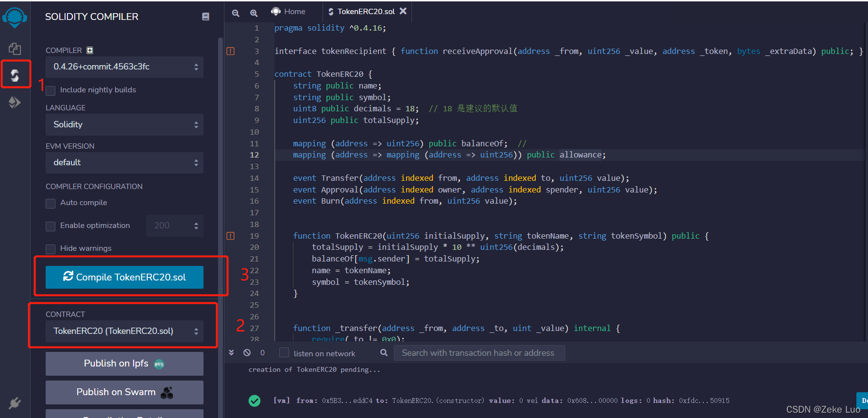Toggle Include nightly builds checkbox
This screenshot has height=418, width=868.
(x=51, y=90)
